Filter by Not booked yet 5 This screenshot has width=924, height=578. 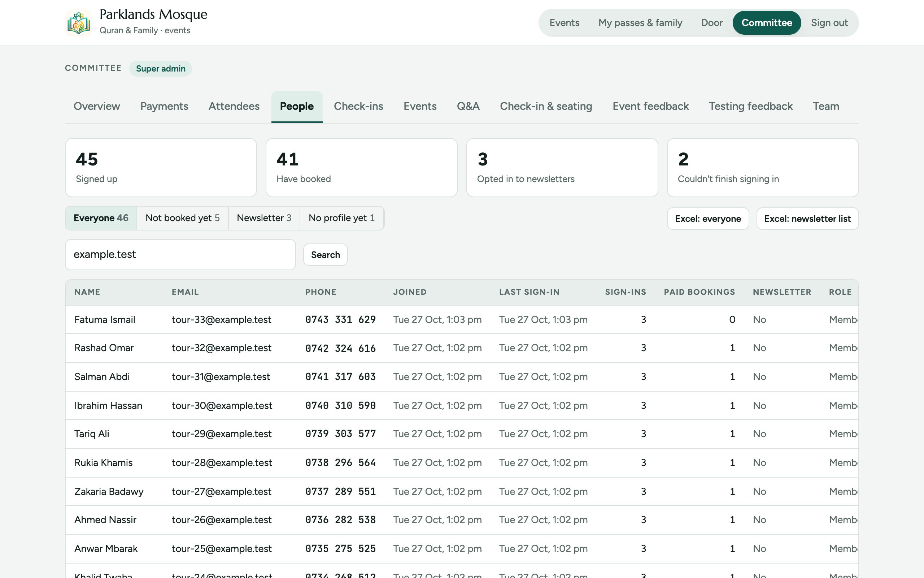[183, 218]
